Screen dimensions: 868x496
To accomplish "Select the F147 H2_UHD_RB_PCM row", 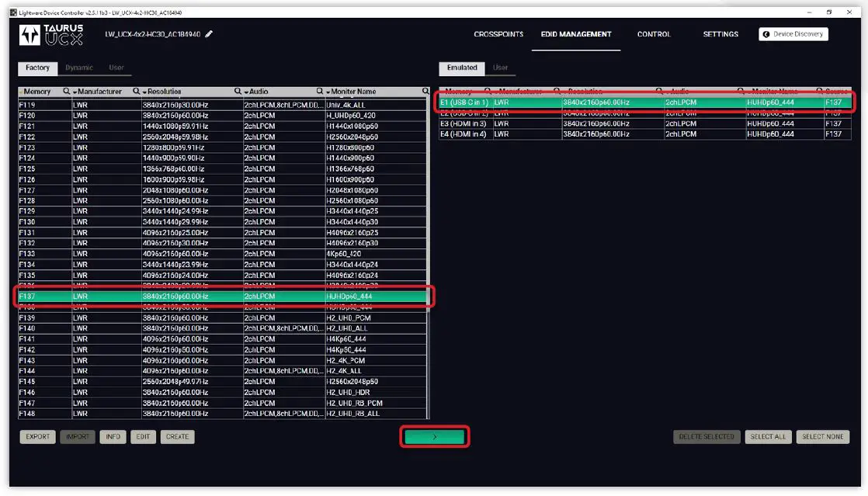I will point(223,403).
